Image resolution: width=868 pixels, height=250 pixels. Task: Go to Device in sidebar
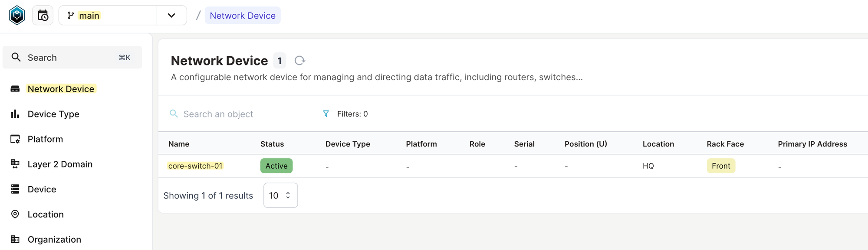pyautogui.click(x=42, y=189)
